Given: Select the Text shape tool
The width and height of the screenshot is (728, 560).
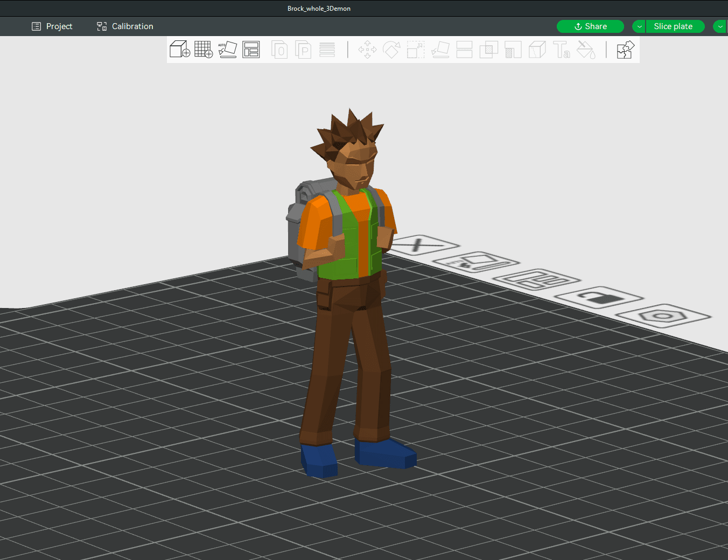Looking at the screenshot, I should click(x=562, y=50).
